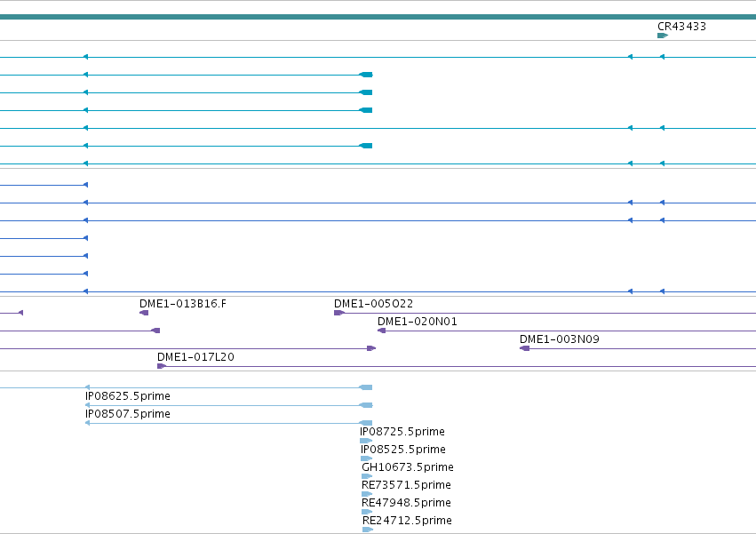Image resolution: width=756 pixels, height=534 pixels.
Task: Click the RE47948.5prime label
Action: click(x=407, y=503)
